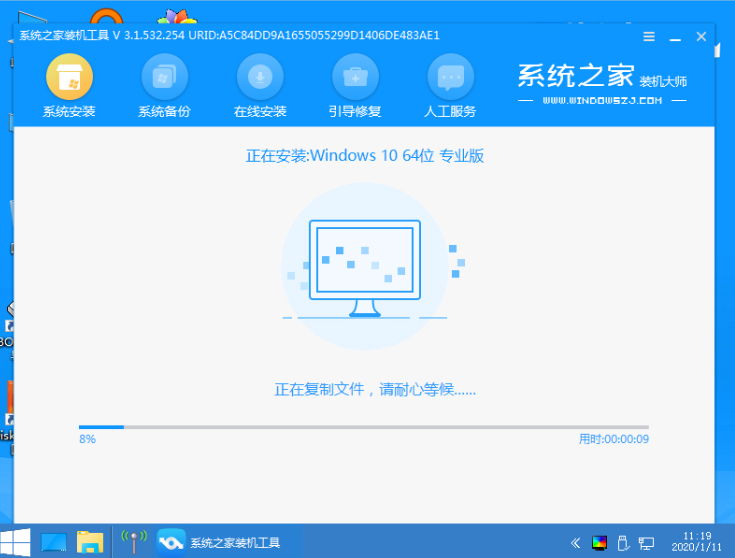Open the 系统备份 icon
The image size is (735, 558).
click(x=165, y=77)
